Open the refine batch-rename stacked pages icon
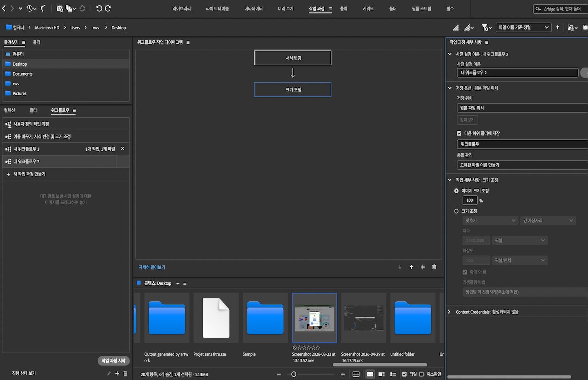 [x=71, y=8]
